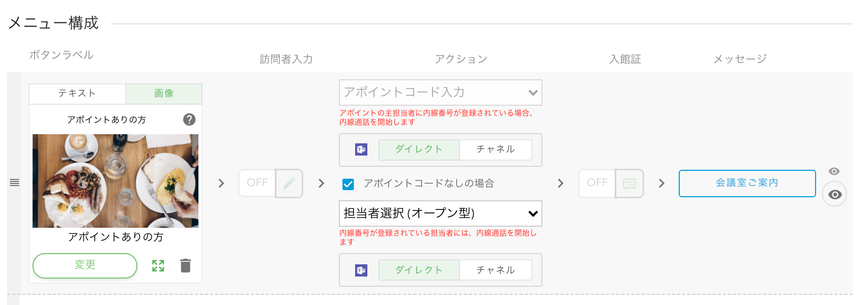The height and width of the screenshot is (305, 868).
Task: Select upper チャネル option
Action: click(496, 149)
